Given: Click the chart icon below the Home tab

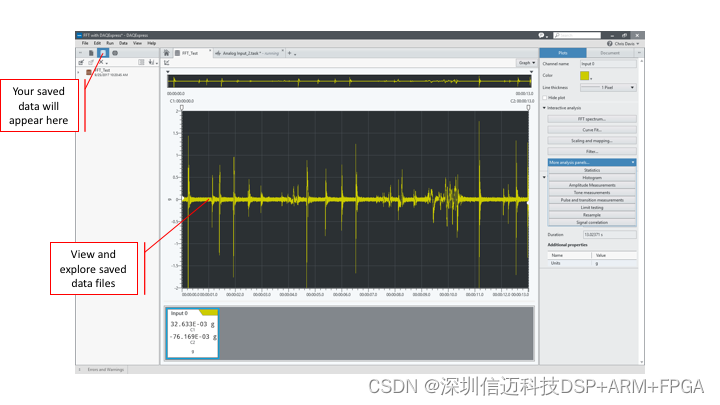Looking at the screenshot, I should 167,62.
